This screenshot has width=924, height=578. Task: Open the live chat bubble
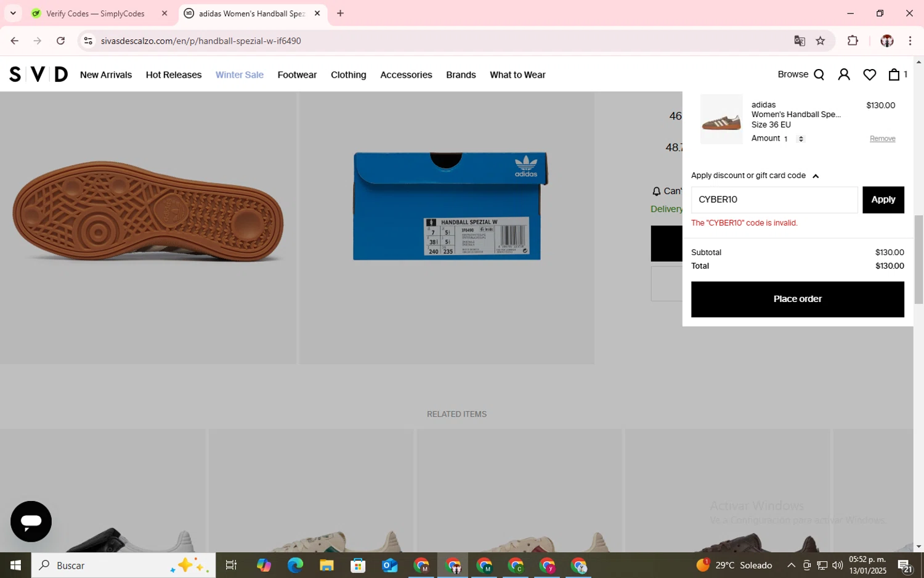pos(31,521)
